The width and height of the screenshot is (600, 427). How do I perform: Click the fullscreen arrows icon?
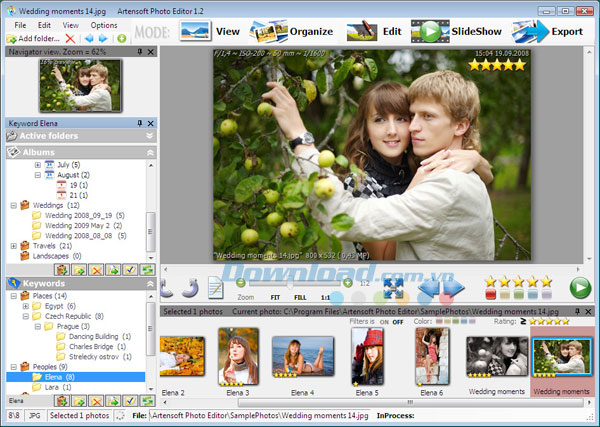click(394, 289)
